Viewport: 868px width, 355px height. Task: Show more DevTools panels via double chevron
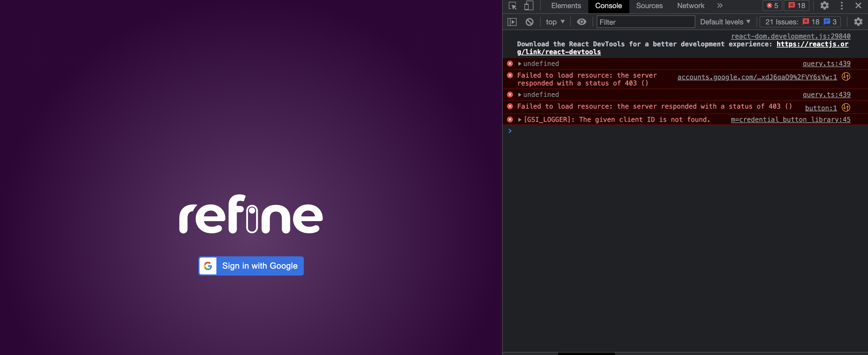[x=720, y=6]
